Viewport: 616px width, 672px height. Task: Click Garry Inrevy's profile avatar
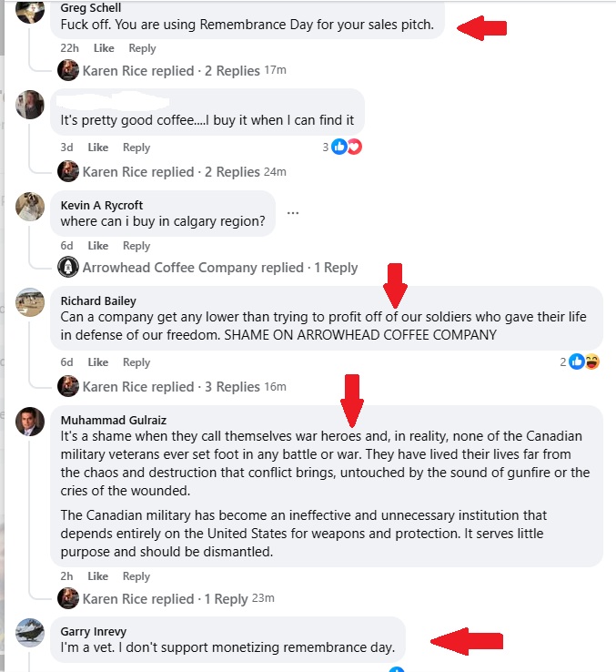(x=31, y=631)
